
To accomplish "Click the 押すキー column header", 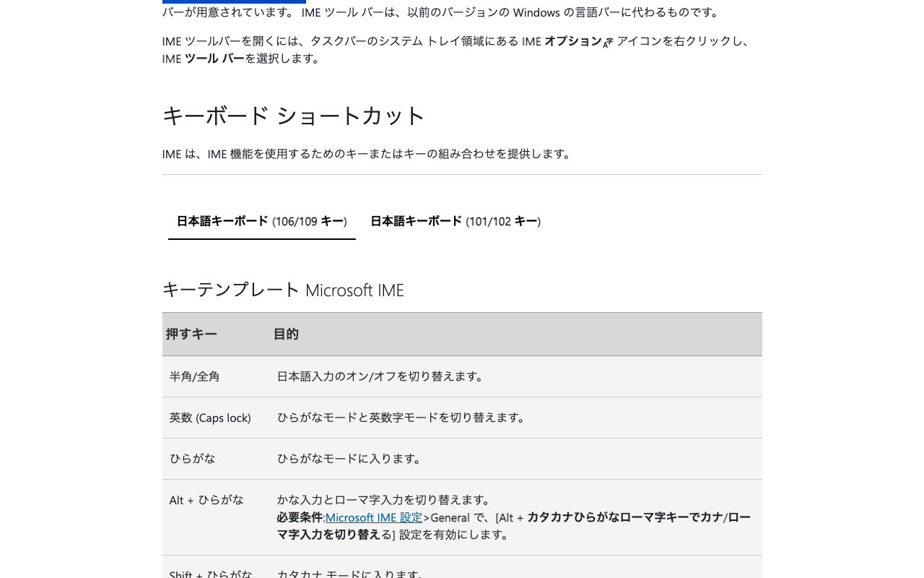I will pyautogui.click(x=191, y=334).
